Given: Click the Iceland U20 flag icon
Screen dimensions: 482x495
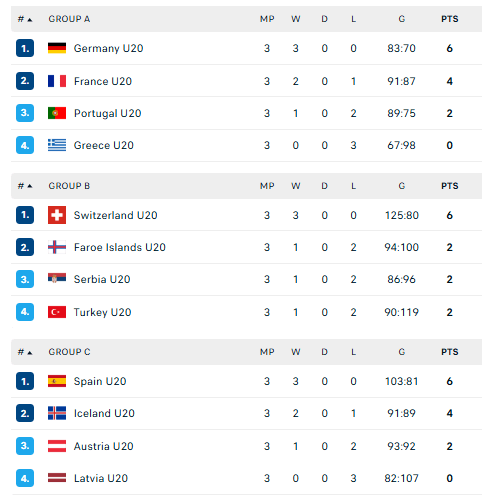Looking at the screenshot, I should click(x=57, y=413).
